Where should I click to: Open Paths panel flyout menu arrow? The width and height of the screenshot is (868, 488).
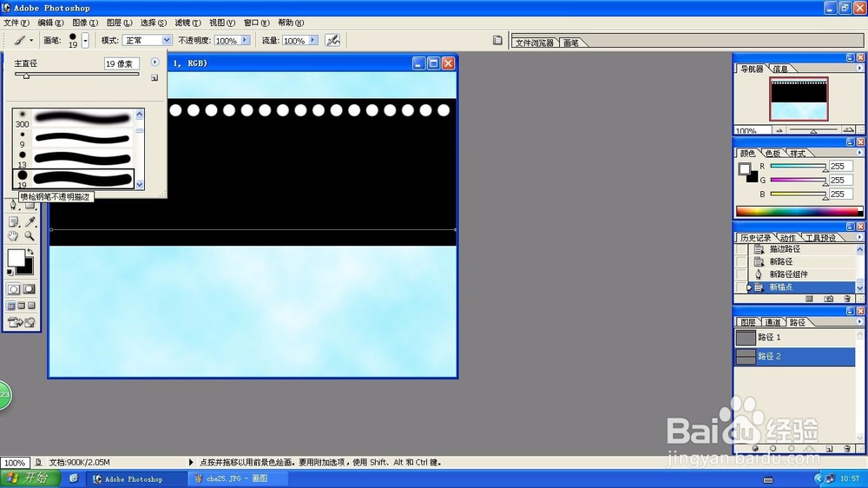pyautogui.click(x=859, y=322)
